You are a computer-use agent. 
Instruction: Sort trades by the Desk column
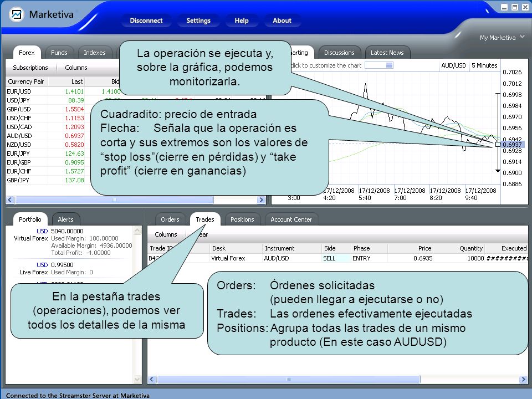coord(236,248)
